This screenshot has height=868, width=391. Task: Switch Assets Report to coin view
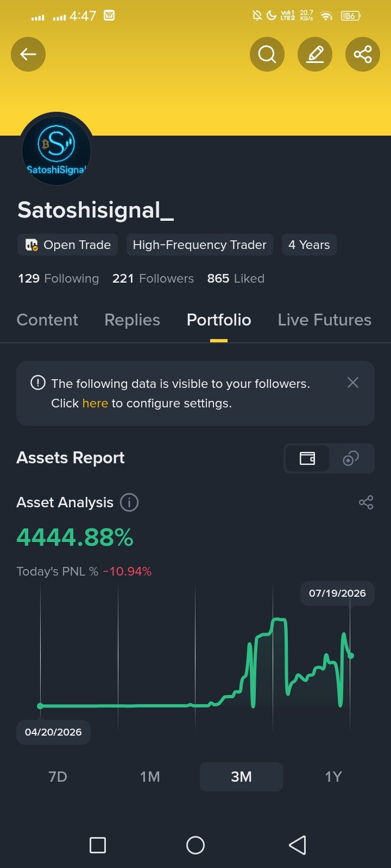pyautogui.click(x=351, y=458)
